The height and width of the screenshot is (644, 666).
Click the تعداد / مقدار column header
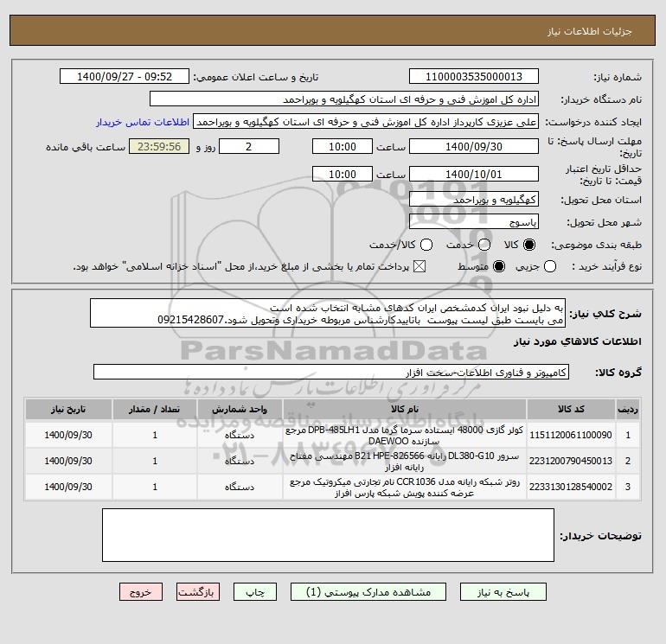[155, 410]
